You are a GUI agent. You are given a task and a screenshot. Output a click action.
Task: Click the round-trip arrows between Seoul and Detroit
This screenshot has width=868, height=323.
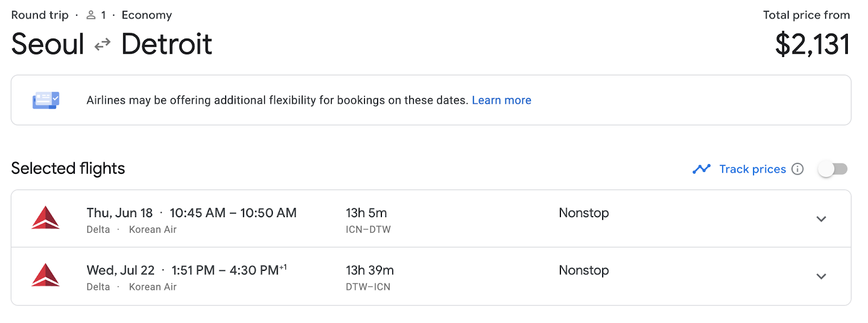[103, 45]
